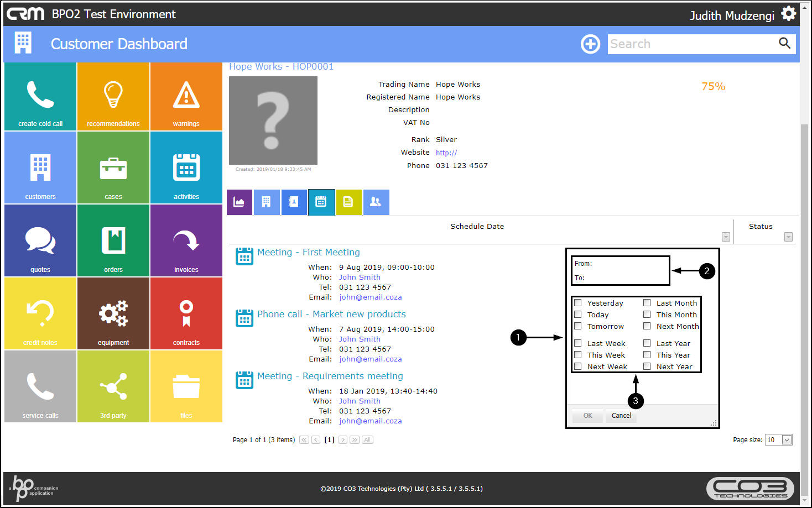812x508 pixels.
Task: Switch to the yellow notes tab
Action: tap(348, 202)
